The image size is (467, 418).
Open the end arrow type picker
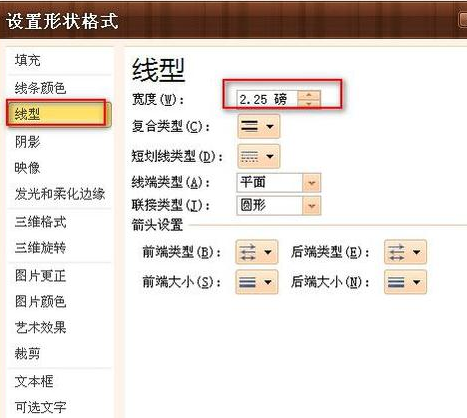[405, 252]
